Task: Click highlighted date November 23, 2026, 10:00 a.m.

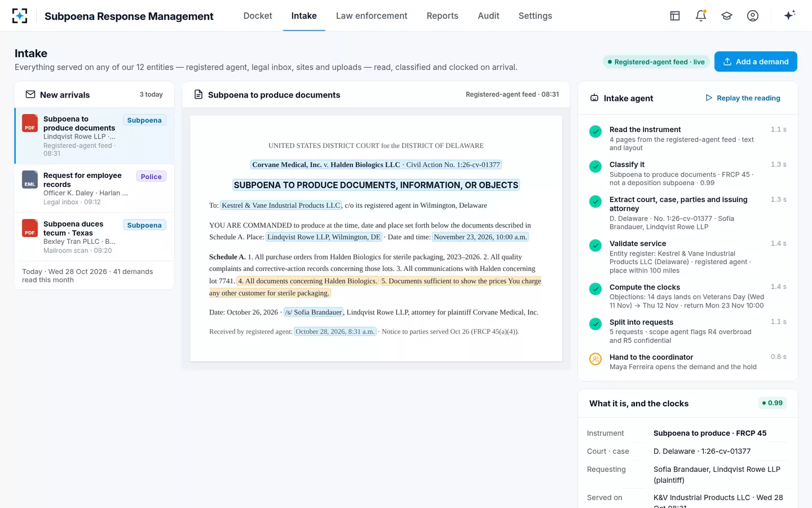Action: [480, 237]
